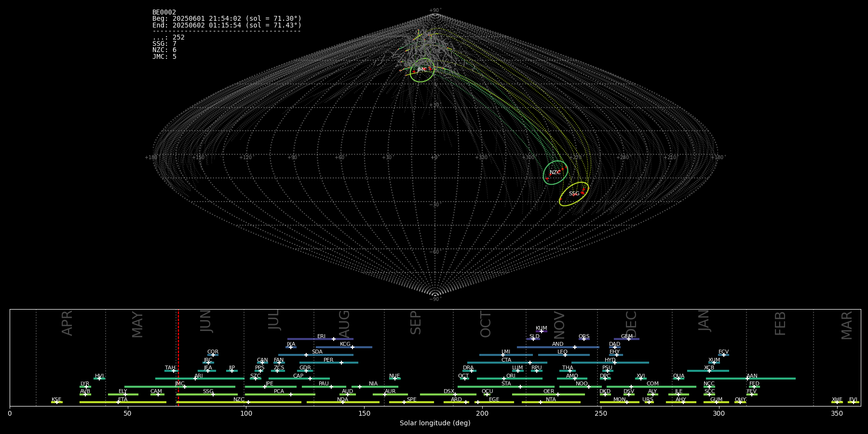Click the COM shower label in timeline
Viewport: 868px width, 434px height.
652,384
